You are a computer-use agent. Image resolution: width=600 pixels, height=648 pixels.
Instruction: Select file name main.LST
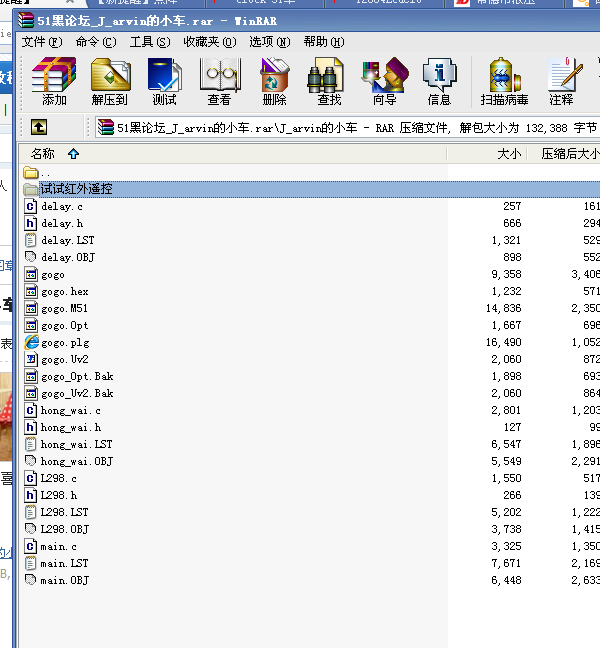point(64,563)
